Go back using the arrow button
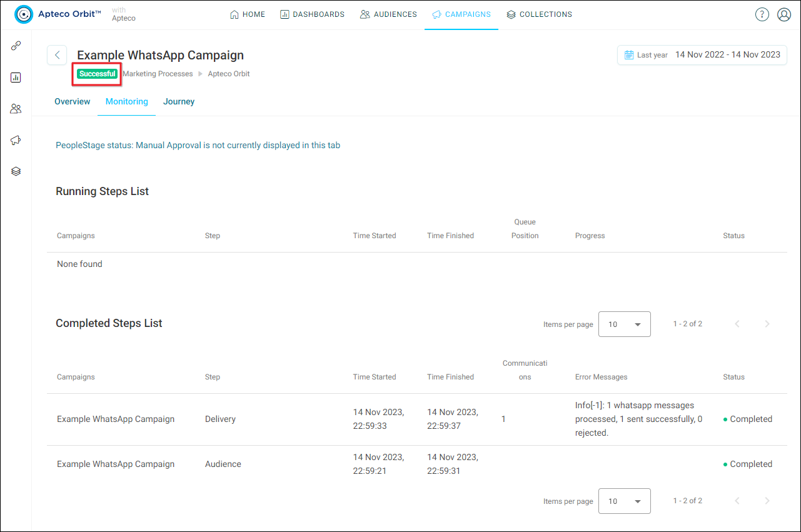 (57, 55)
